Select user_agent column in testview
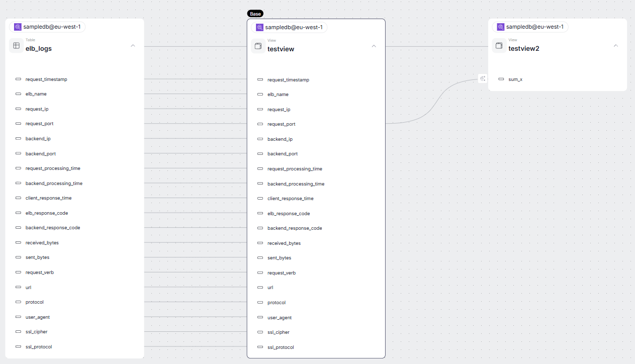The width and height of the screenshot is (635, 364). (280, 318)
